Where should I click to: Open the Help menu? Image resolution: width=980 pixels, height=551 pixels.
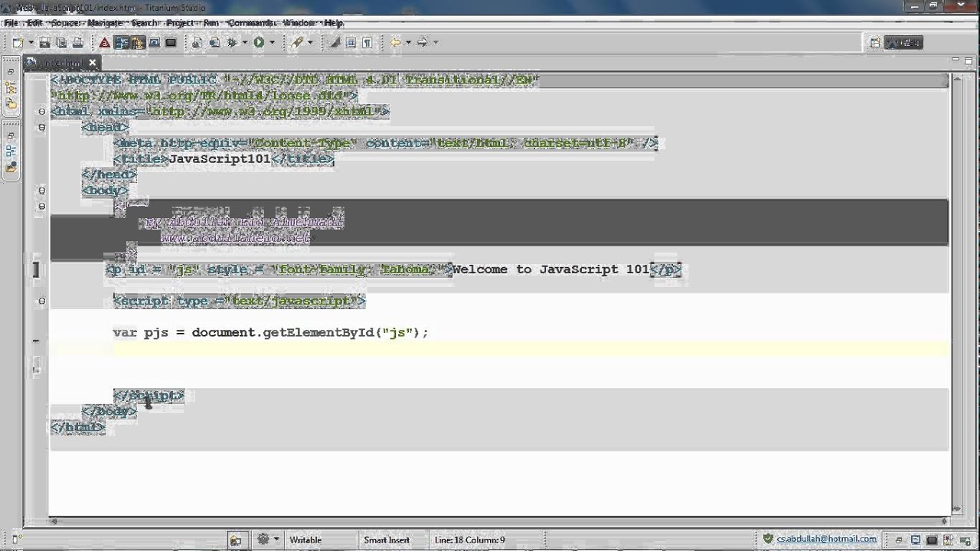coord(334,23)
